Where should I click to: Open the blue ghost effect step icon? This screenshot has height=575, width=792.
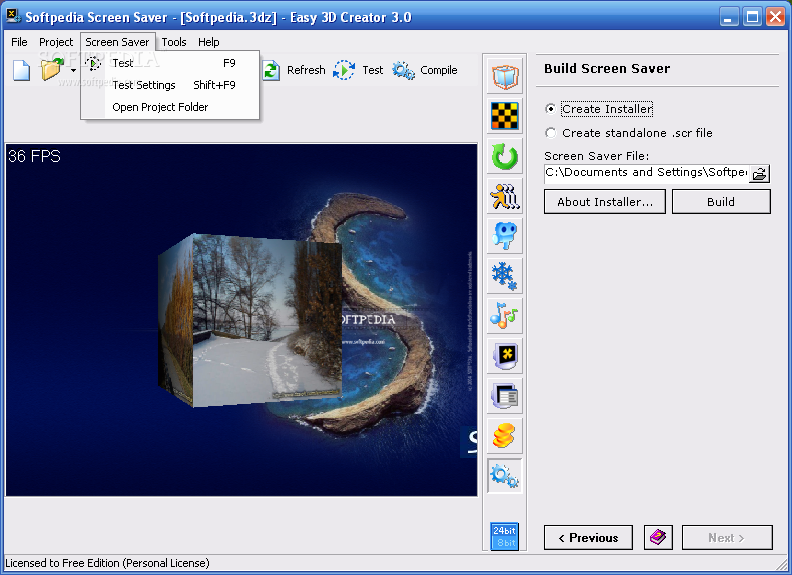click(x=505, y=236)
